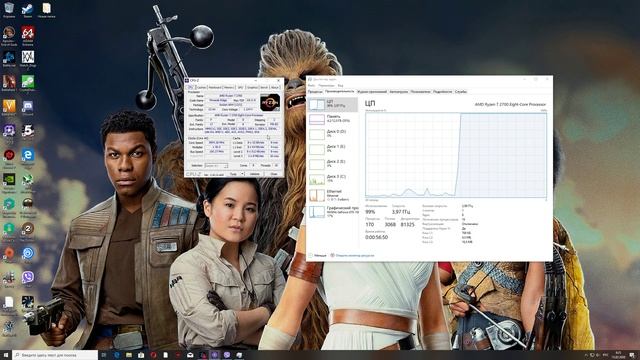The height and width of the screenshot is (360, 640).
Task: Open the green NVIDIA desktop shortcut
Action: 9,182
